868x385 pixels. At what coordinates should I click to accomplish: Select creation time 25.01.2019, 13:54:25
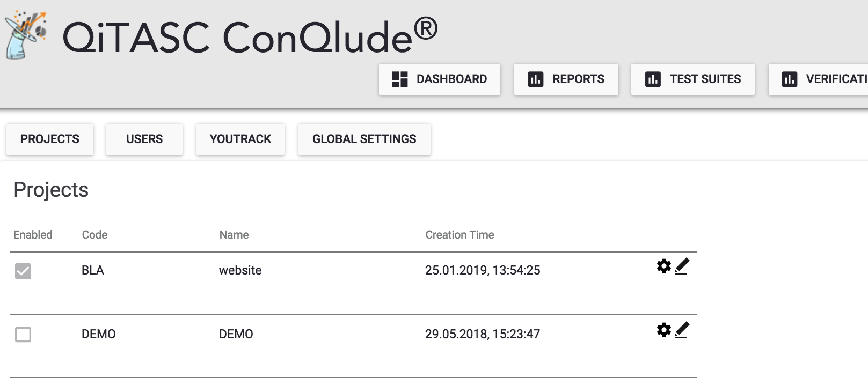[483, 270]
